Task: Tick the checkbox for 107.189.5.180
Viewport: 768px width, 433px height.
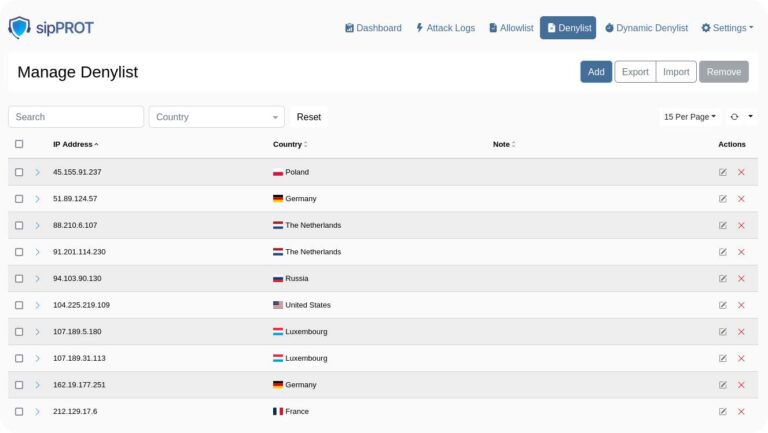Action: 19,332
